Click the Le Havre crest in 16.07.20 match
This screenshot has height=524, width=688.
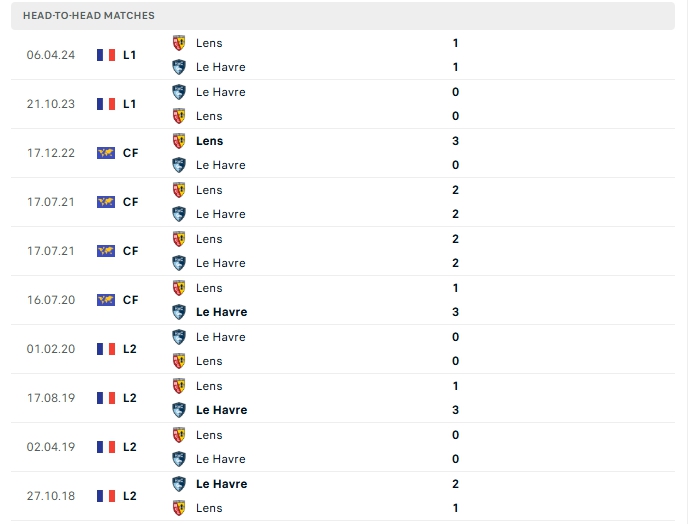(x=179, y=312)
